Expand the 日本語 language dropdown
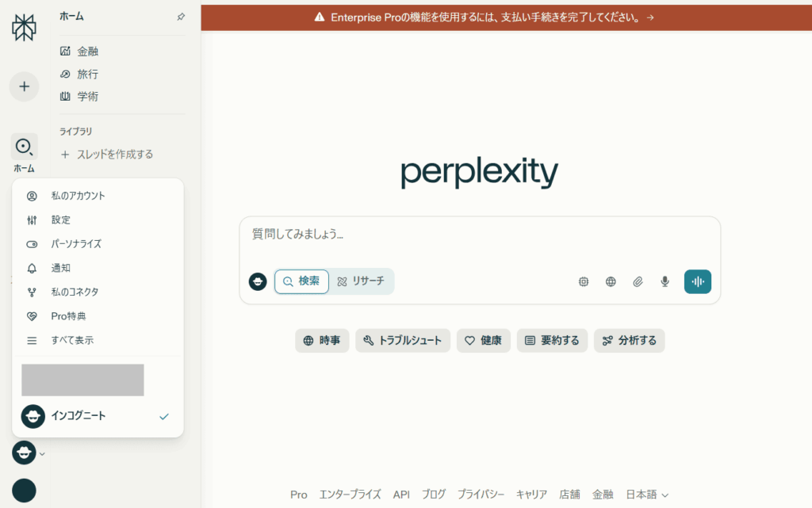The height and width of the screenshot is (508, 812). point(647,495)
